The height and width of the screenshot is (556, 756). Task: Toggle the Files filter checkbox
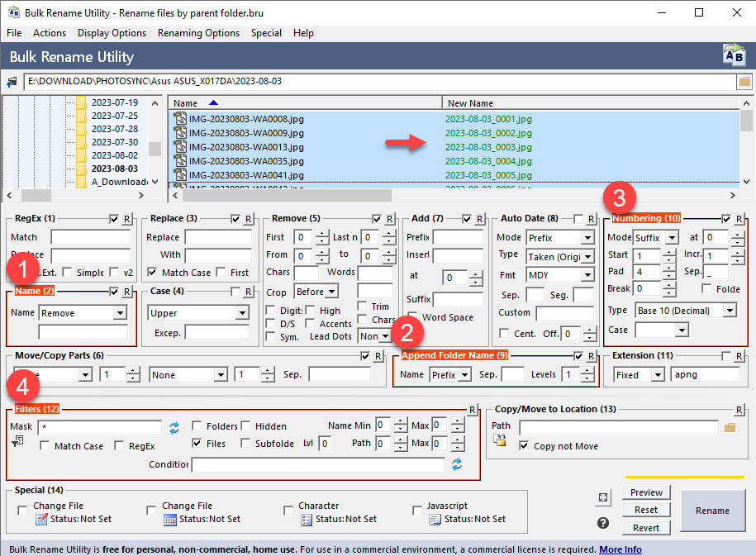coord(197,443)
